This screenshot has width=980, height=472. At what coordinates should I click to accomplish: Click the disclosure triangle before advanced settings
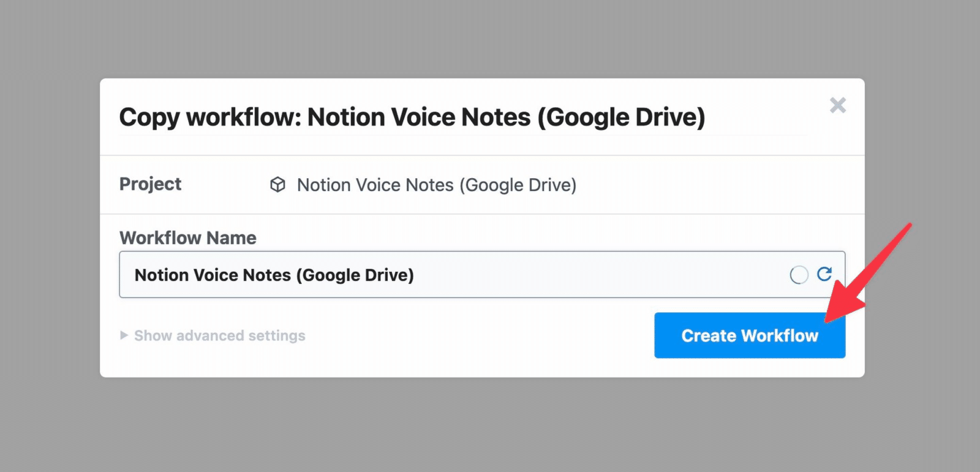[124, 335]
